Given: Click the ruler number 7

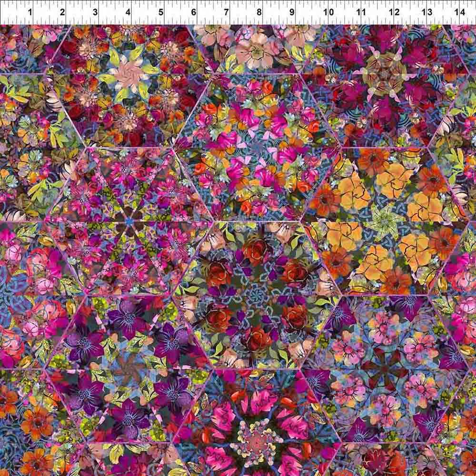Looking at the screenshot, I should pyautogui.click(x=226, y=12).
